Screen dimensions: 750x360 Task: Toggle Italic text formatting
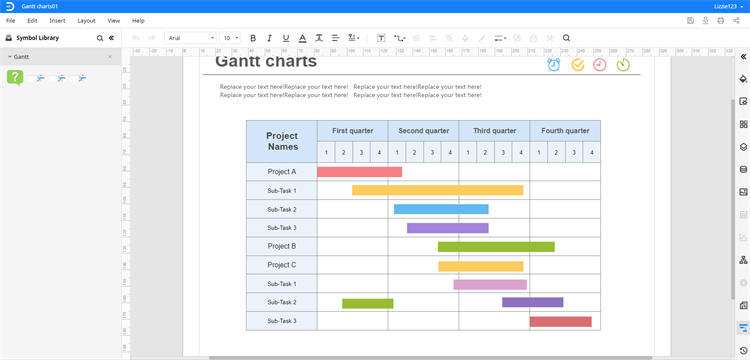269,38
